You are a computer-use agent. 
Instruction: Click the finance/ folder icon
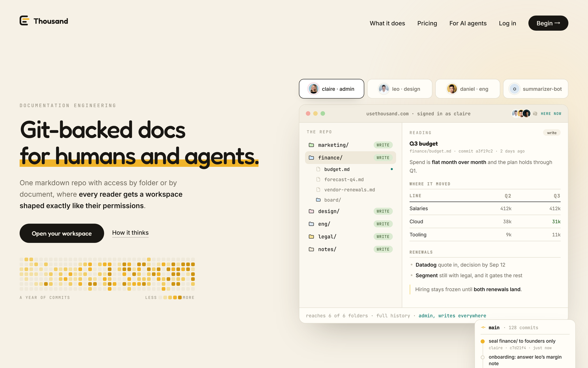point(311,158)
